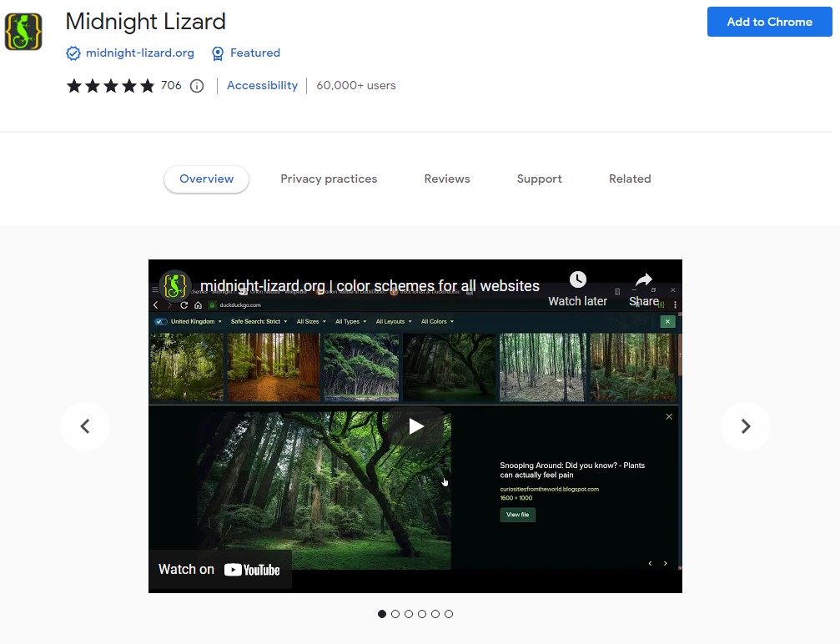
Task: Click the next image arrow in video panel
Action: tap(666, 563)
